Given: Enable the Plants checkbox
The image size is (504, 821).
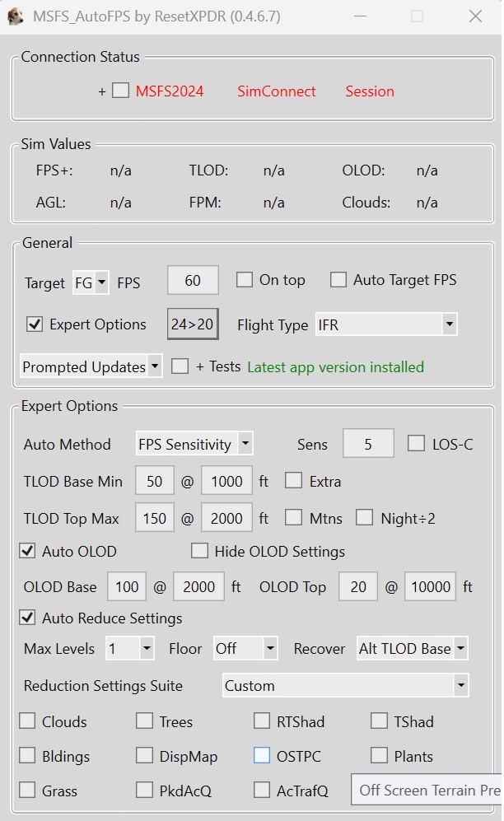Looking at the screenshot, I should 379,756.
